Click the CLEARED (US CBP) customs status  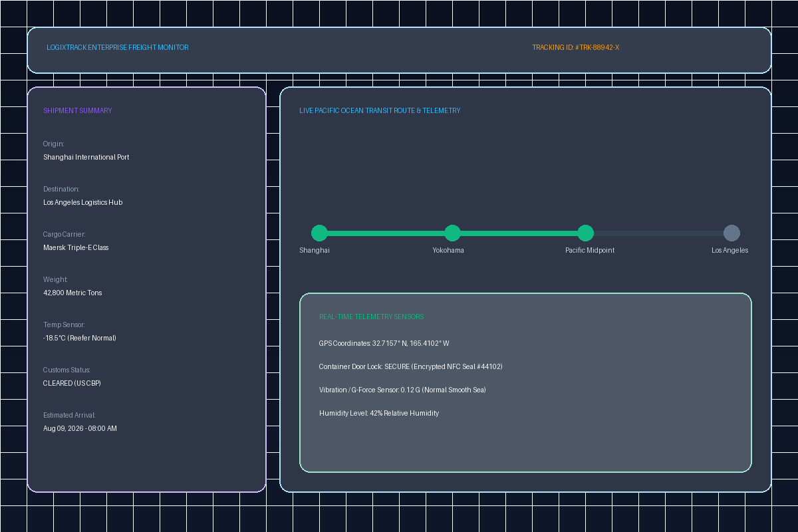click(72, 383)
